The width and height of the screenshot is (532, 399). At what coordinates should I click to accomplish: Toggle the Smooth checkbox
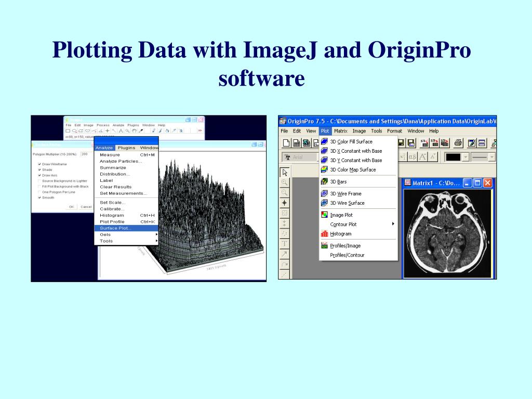(39, 197)
